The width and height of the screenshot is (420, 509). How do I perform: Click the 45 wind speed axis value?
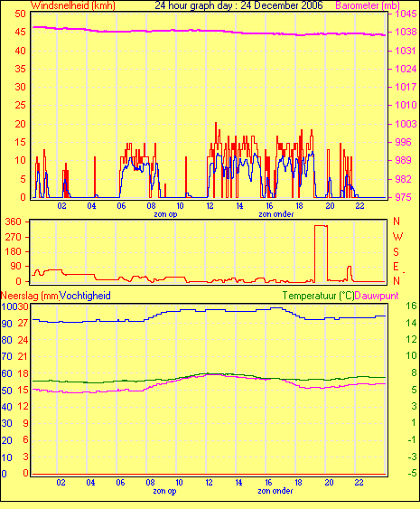[20, 33]
